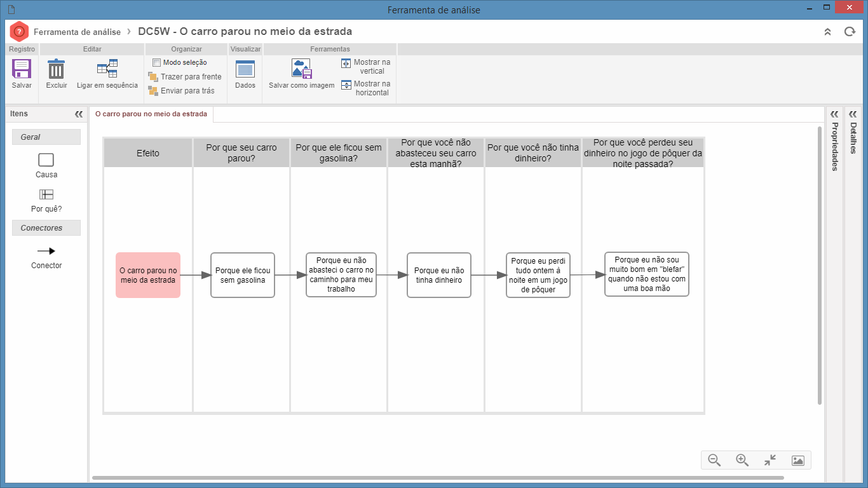Select cause box Porque eu perdi tudo ontem
This screenshot has height=488, width=868.
point(538,275)
